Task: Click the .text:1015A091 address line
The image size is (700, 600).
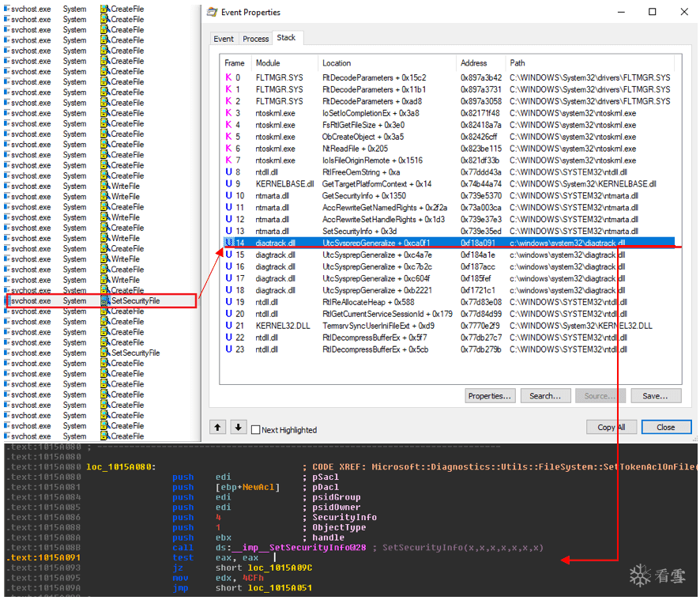Action: (43, 557)
